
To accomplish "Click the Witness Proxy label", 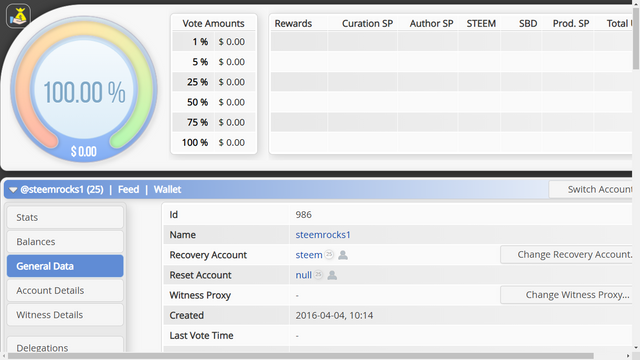I will 200,295.
